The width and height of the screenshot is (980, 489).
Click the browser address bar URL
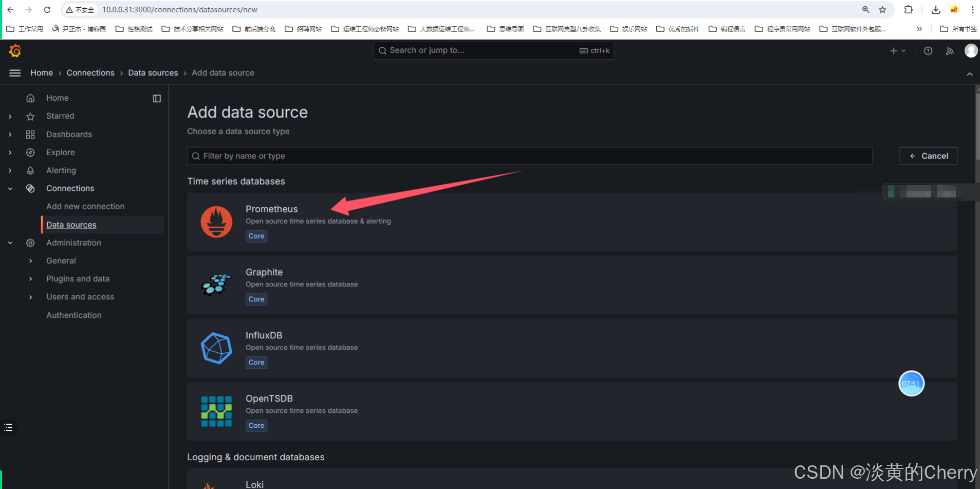pos(180,10)
